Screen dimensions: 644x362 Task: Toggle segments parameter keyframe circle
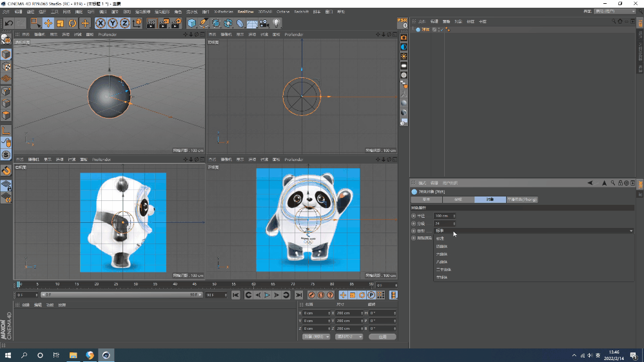click(414, 224)
